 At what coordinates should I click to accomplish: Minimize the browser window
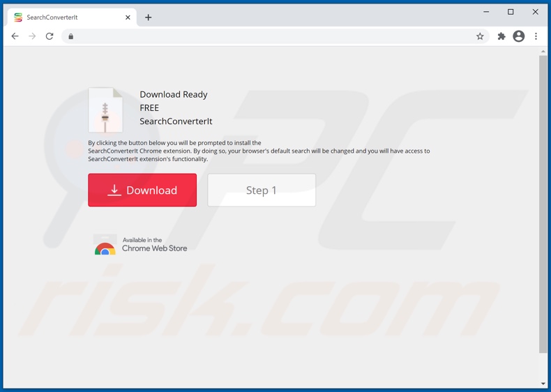point(486,12)
